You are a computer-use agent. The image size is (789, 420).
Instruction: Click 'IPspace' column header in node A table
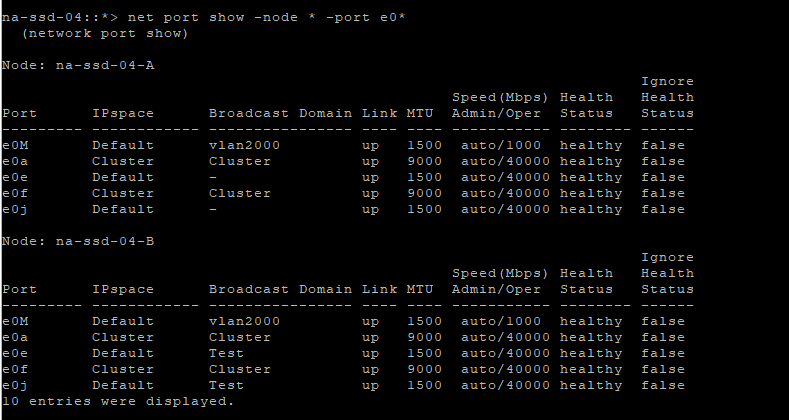pos(122,113)
